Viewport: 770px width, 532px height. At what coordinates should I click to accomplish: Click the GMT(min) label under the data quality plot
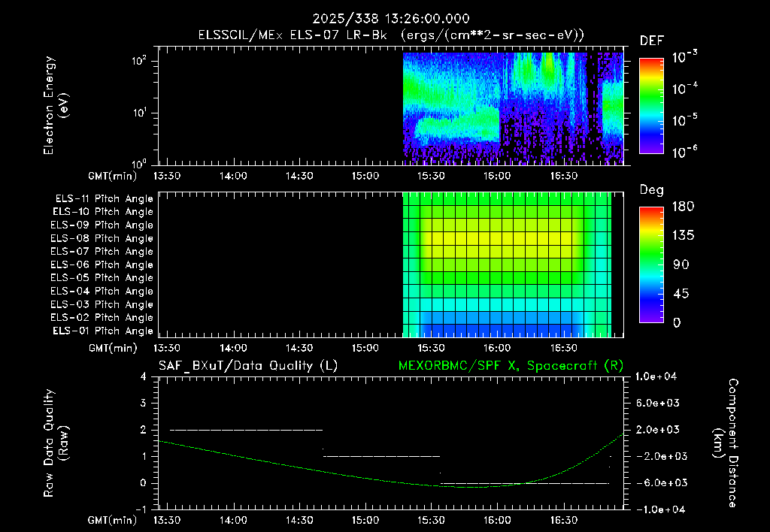point(112,520)
